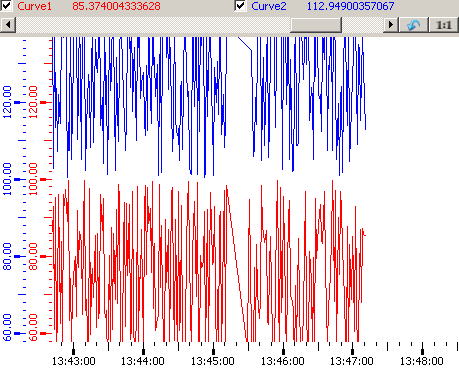Reset zoom with the 1:1 button
This screenshot has height=368, width=459.
click(x=443, y=25)
